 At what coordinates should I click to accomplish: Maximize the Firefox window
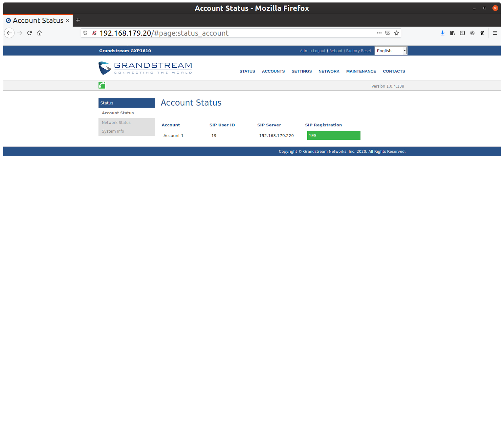(484, 8)
